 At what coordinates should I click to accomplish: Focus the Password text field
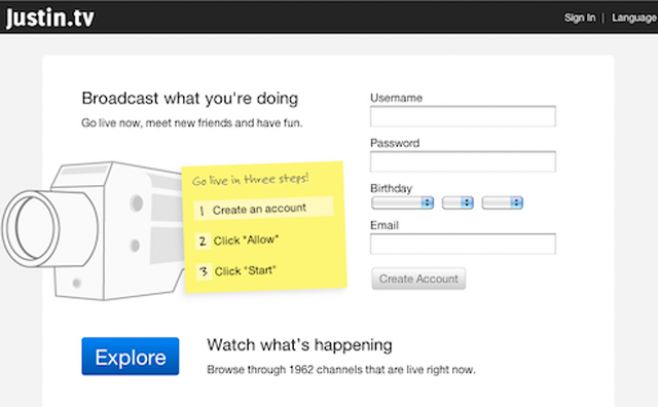click(462, 162)
